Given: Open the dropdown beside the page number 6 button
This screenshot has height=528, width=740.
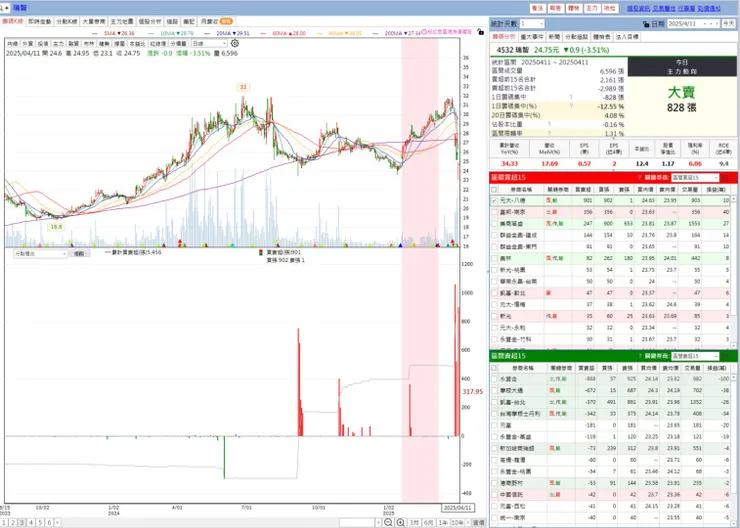Looking at the screenshot, I should pyautogui.click(x=57, y=522).
